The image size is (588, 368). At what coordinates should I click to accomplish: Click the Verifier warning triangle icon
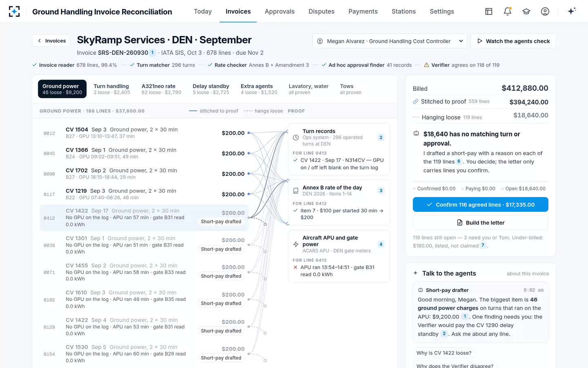(x=426, y=65)
